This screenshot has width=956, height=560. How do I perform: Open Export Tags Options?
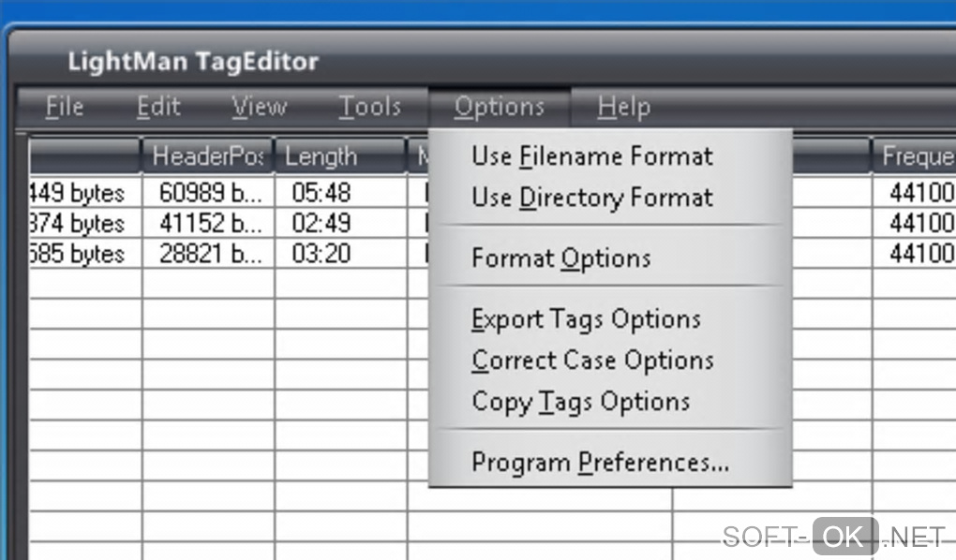pos(586,319)
